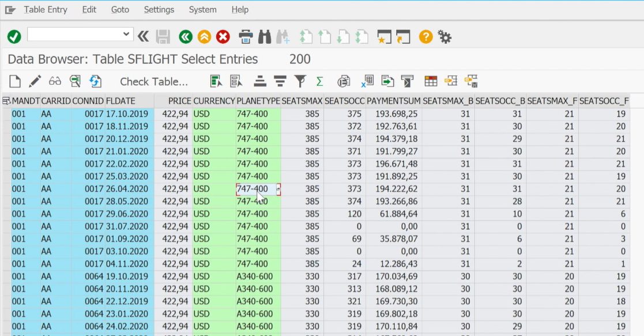The height and width of the screenshot is (336, 644).
Task: Click the red Cancel icon
Action: (223, 37)
